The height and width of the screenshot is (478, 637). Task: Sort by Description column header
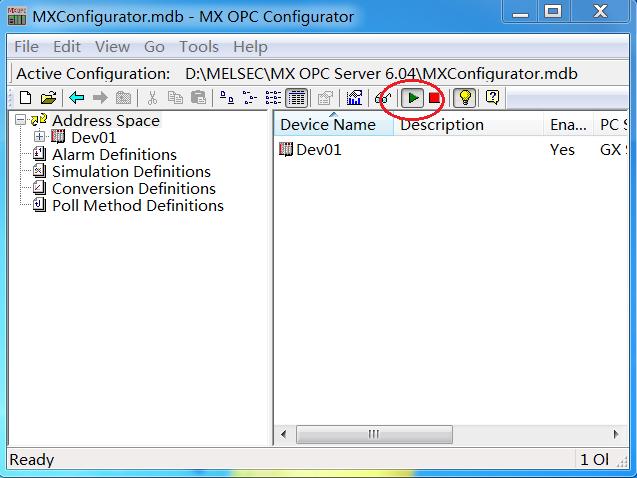click(x=468, y=124)
